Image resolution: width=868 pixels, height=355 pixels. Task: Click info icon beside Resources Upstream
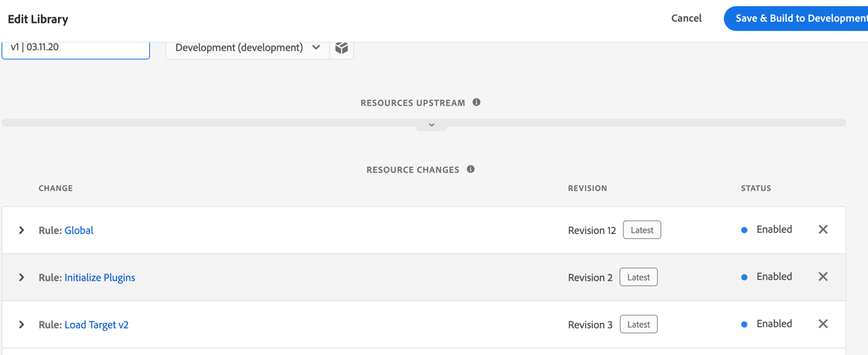[477, 102]
